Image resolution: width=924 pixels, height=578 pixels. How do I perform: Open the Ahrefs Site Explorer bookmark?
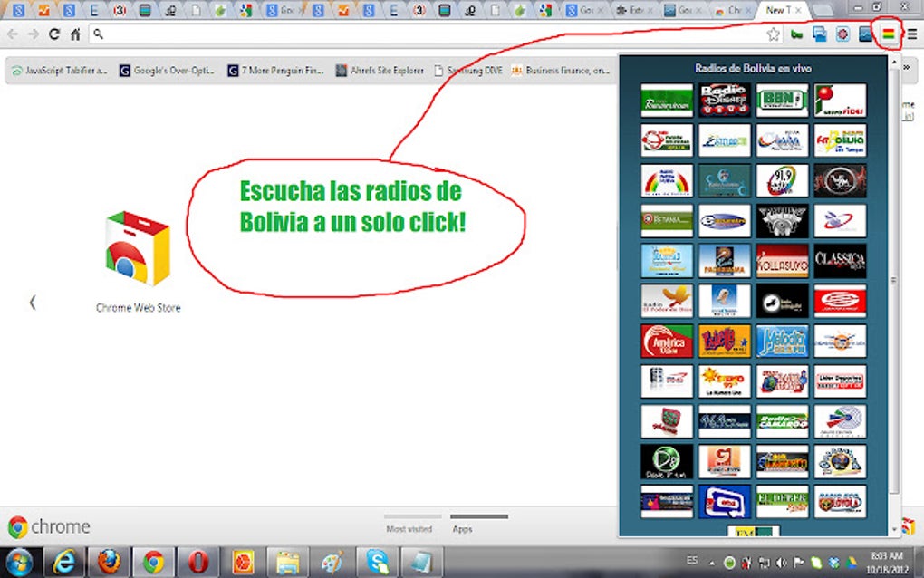click(x=380, y=70)
